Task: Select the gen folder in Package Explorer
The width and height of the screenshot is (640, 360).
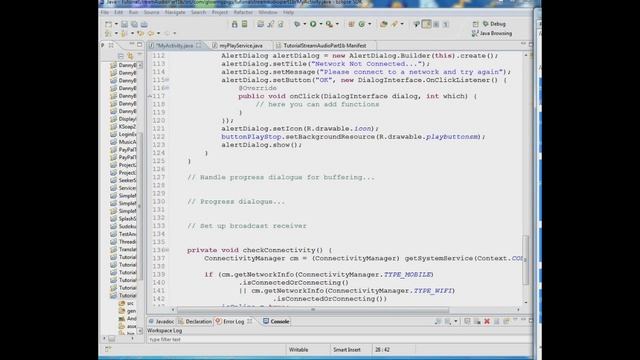Action: coord(127,311)
